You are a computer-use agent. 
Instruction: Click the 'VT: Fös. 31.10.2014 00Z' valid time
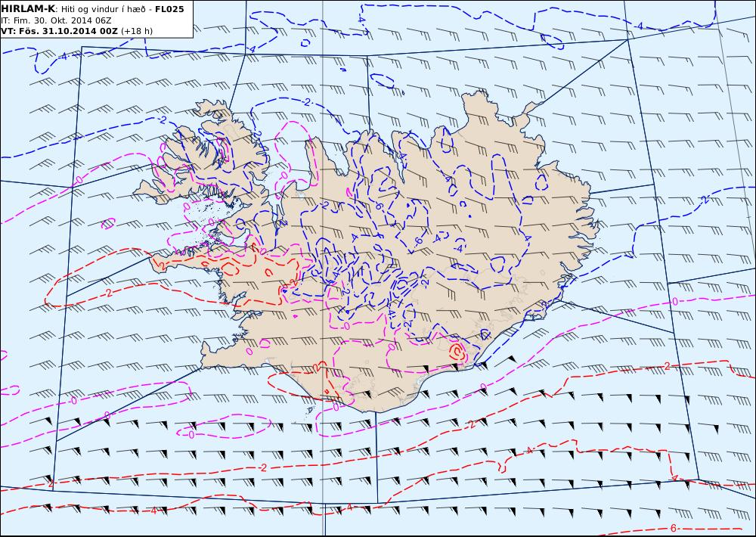[59, 31]
